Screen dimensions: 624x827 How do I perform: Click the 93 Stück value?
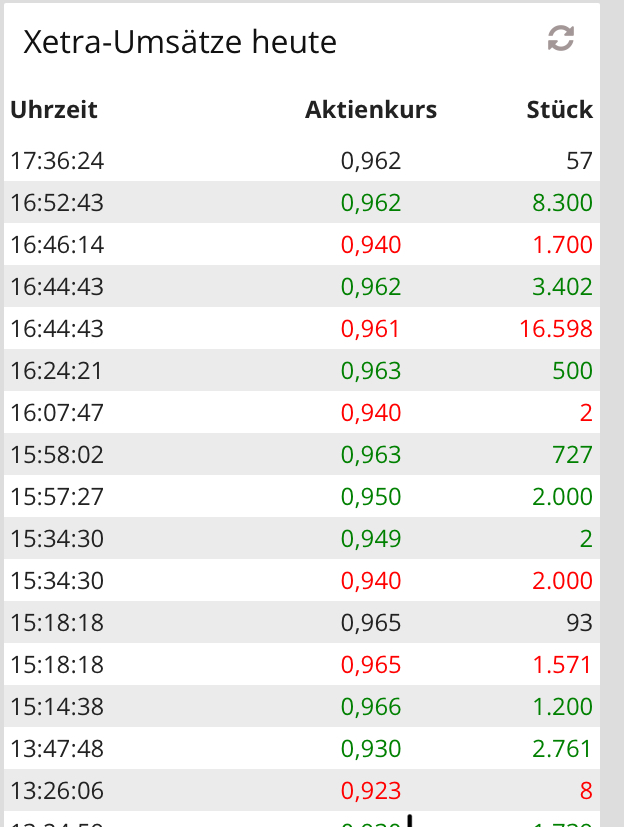pos(578,623)
